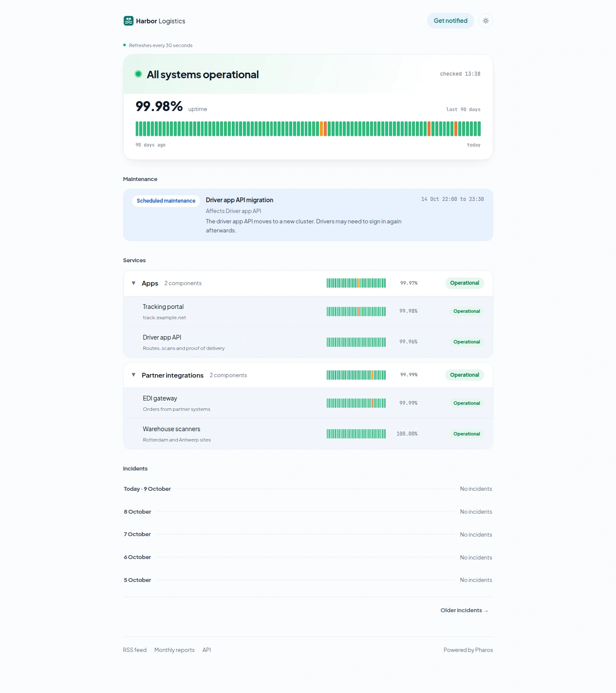Click the 8 October incident date

[137, 512]
